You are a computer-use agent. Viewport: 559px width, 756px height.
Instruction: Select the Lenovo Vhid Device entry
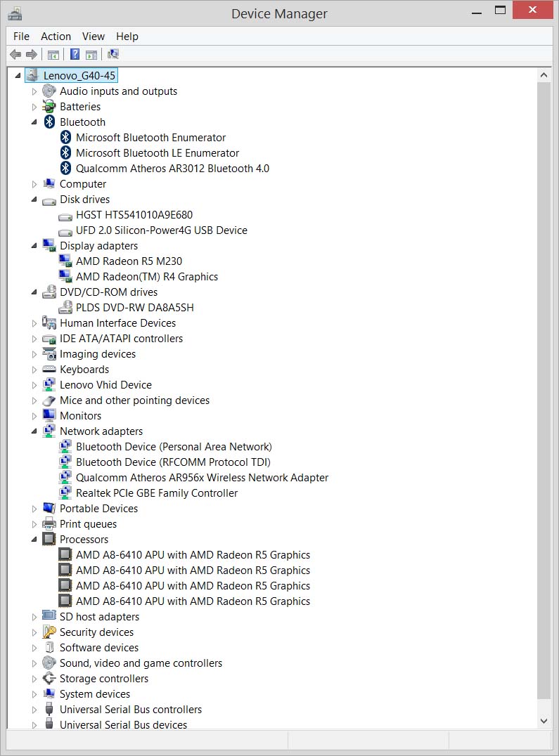click(x=105, y=385)
